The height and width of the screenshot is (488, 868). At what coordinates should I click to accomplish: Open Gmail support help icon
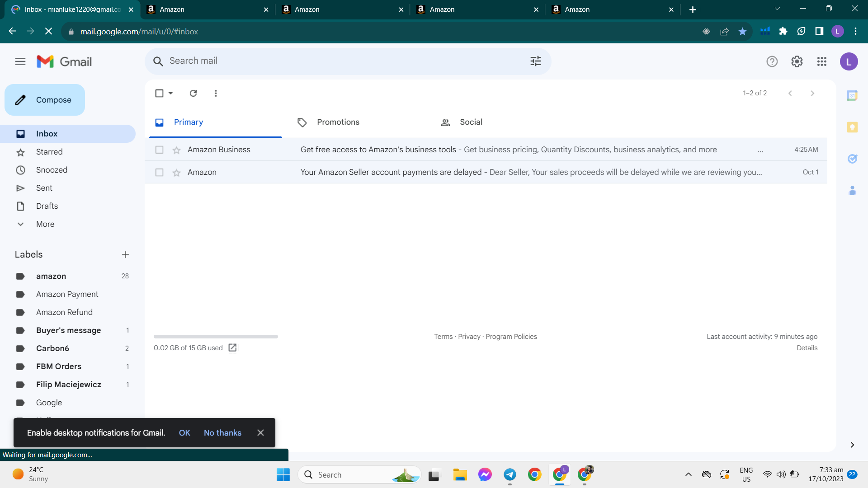(x=772, y=61)
